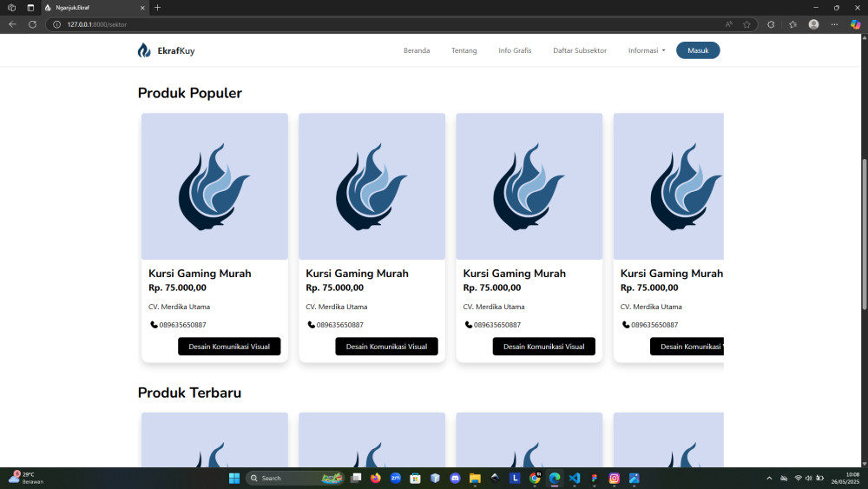Launch Firefox from the taskbar

[375, 478]
